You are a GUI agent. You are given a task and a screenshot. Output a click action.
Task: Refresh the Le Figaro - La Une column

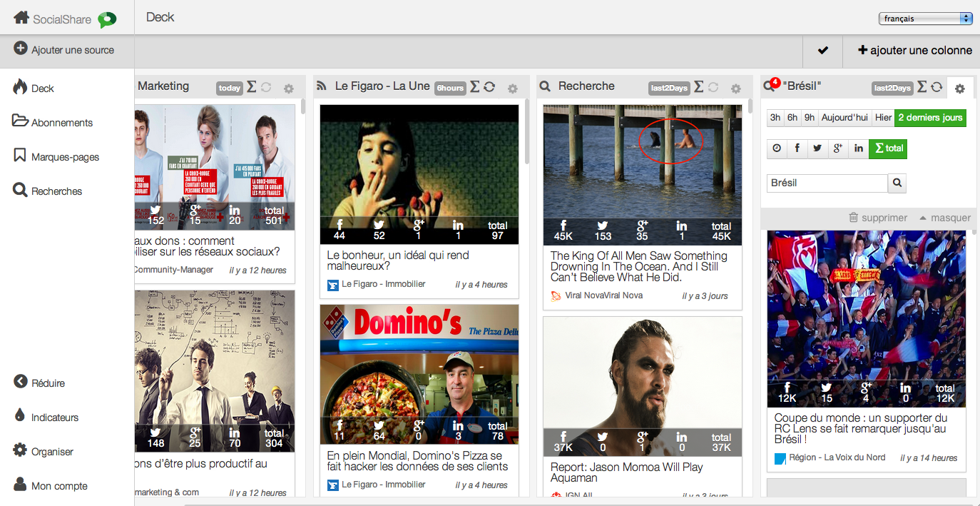(489, 87)
